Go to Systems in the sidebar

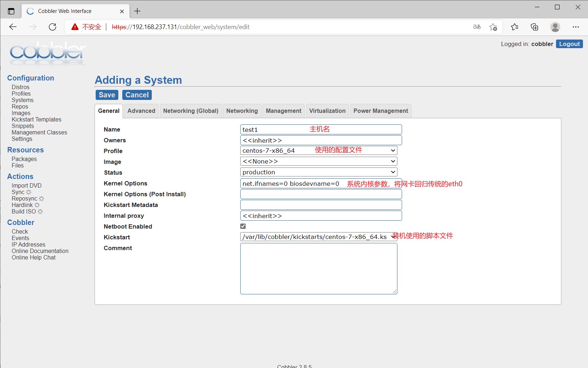click(23, 100)
